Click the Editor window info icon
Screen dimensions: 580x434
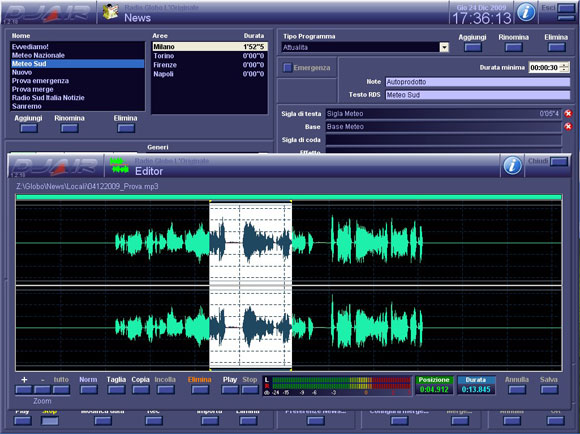pyautogui.click(x=512, y=165)
